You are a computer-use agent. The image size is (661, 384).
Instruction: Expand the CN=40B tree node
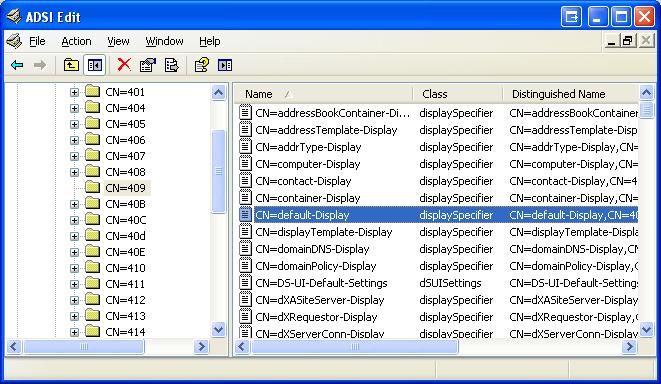[x=74, y=204]
